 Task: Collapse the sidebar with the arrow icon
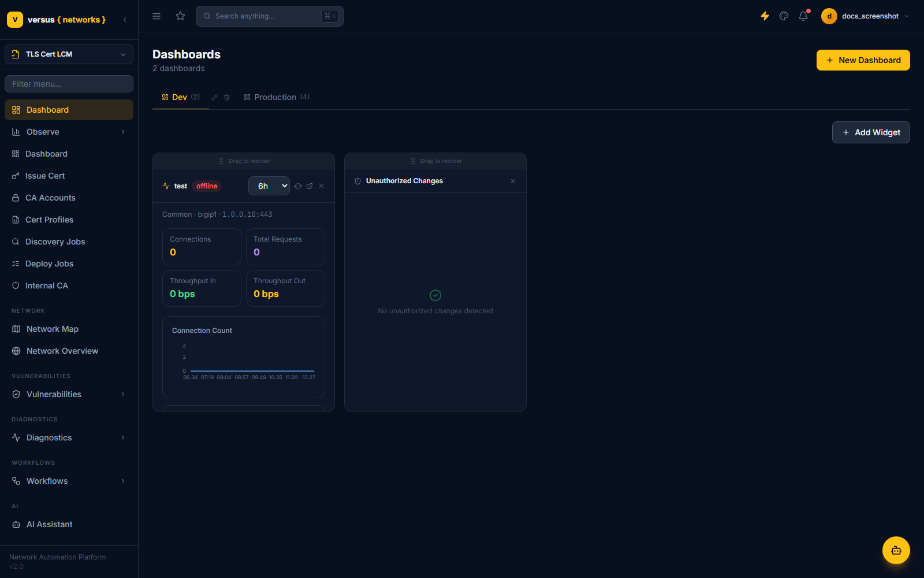tap(125, 20)
